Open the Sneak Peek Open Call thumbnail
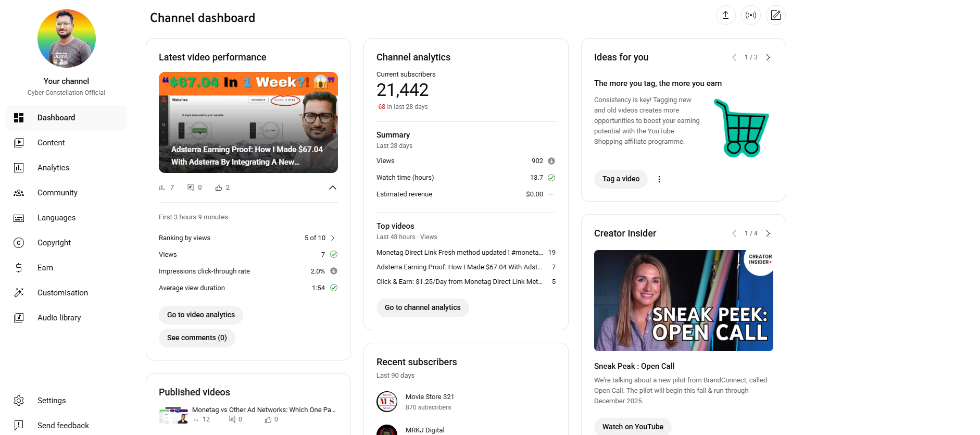980x435 pixels. click(x=683, y=301)
